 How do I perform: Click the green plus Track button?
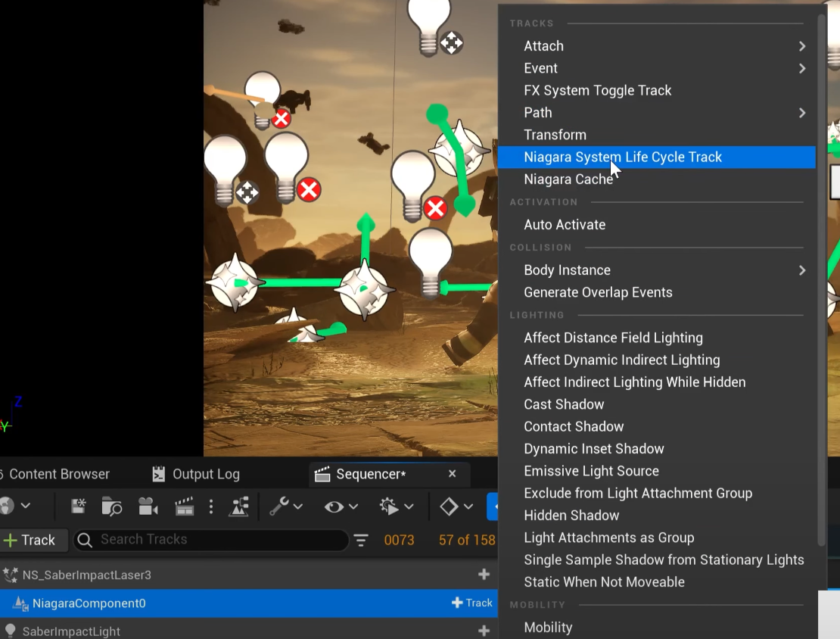30,540
